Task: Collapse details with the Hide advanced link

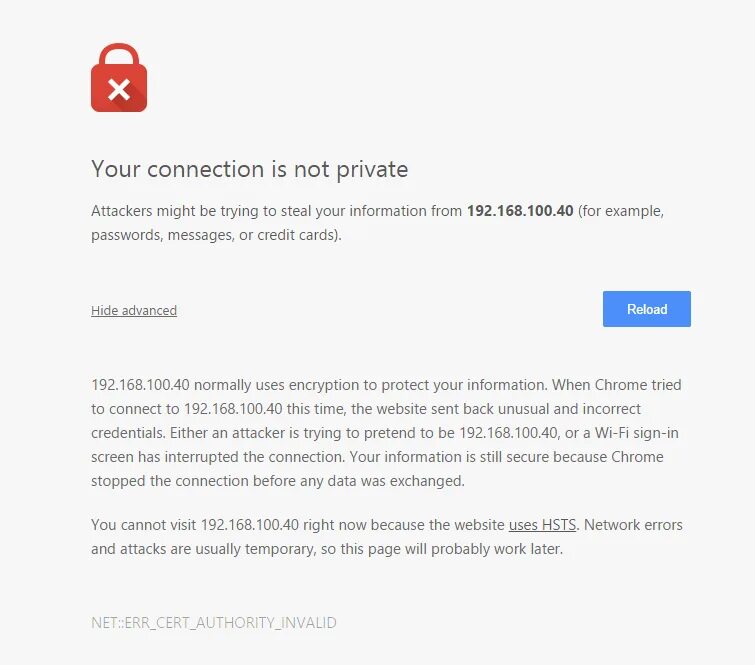Action: click(134, 311)
